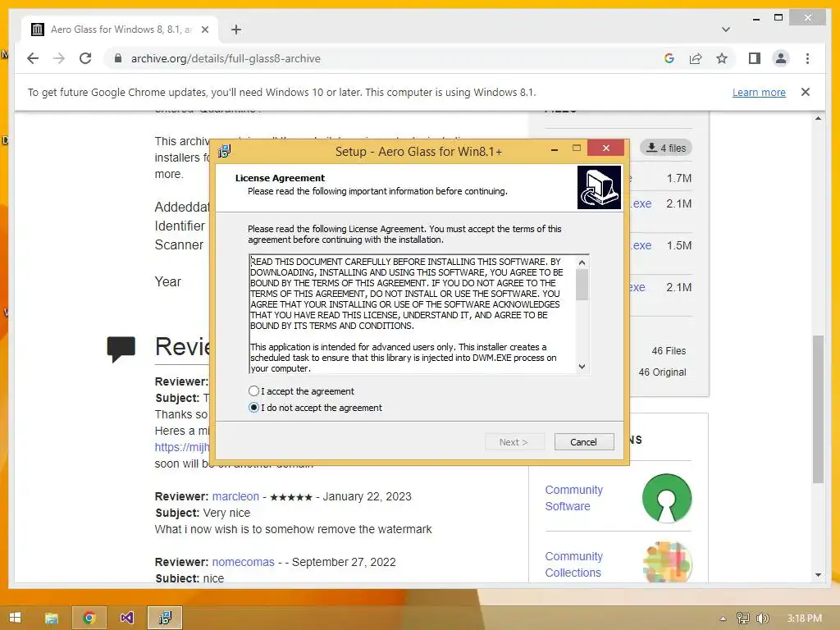Dismiss the Chrome update notification bar

point(806,92)
